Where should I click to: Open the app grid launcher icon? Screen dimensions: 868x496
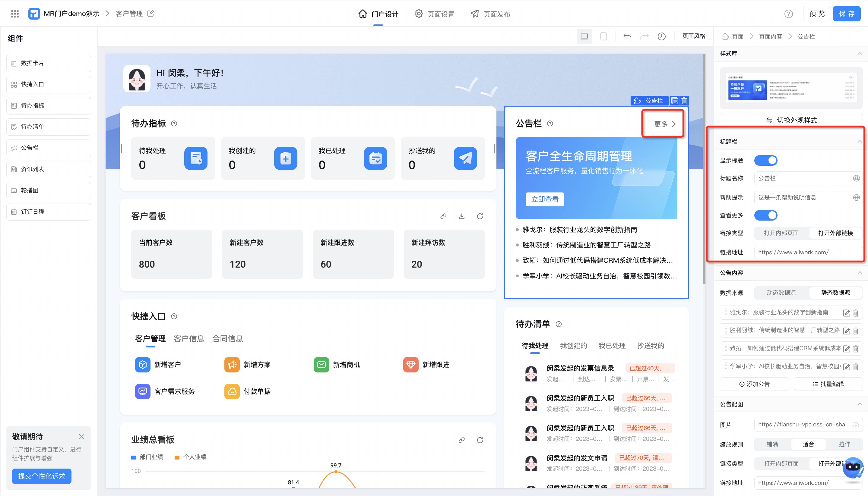pos(15,14)
